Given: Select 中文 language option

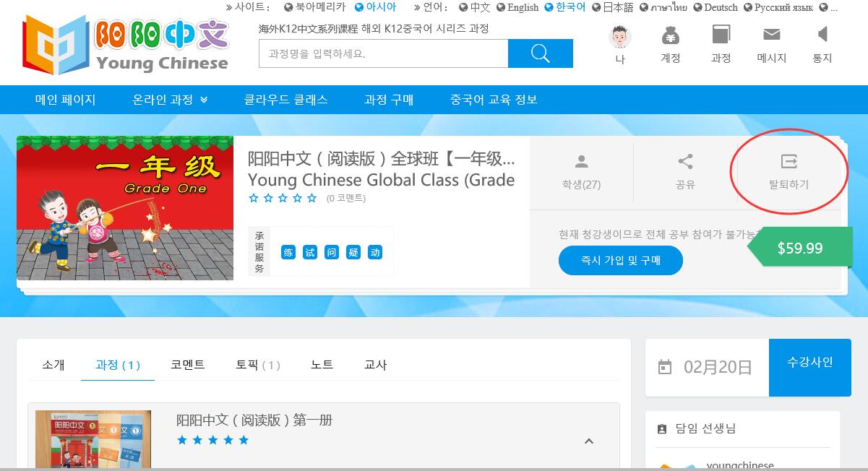Looking at the screenshot, I should (475, 7).
